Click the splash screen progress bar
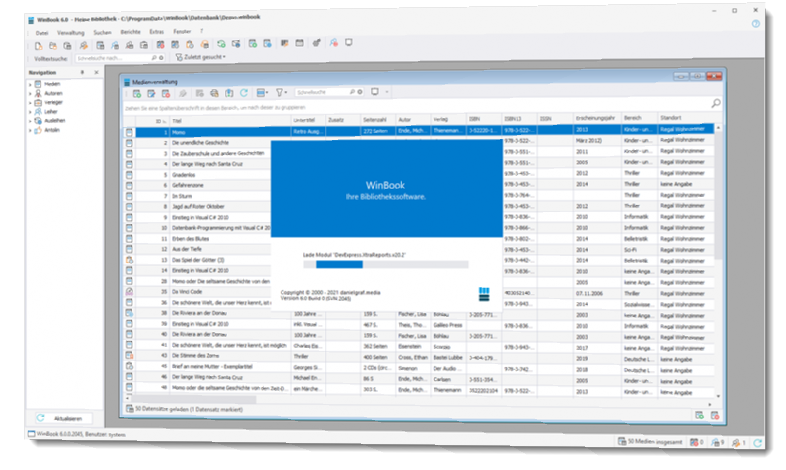This screenshot has height=470, width=786. pos(385,265)
